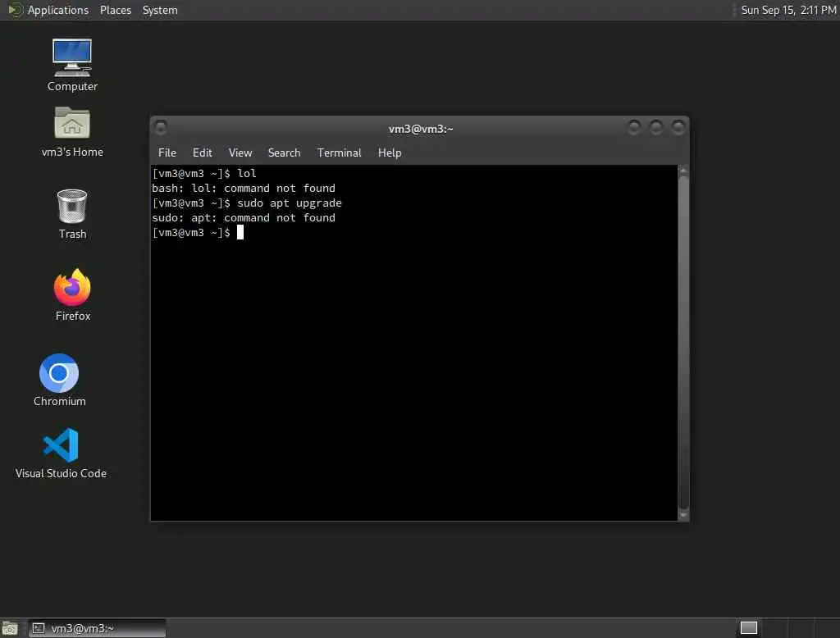This screenshot has height=638, width=840.
Task: Close the terminal window
Action: (x=678, y=127)
